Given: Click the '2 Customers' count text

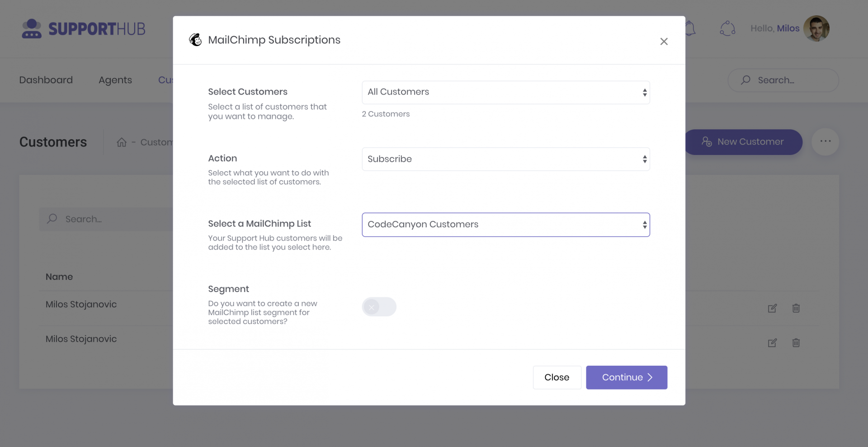Looking at the screenshot, I should tap(386, 114).
